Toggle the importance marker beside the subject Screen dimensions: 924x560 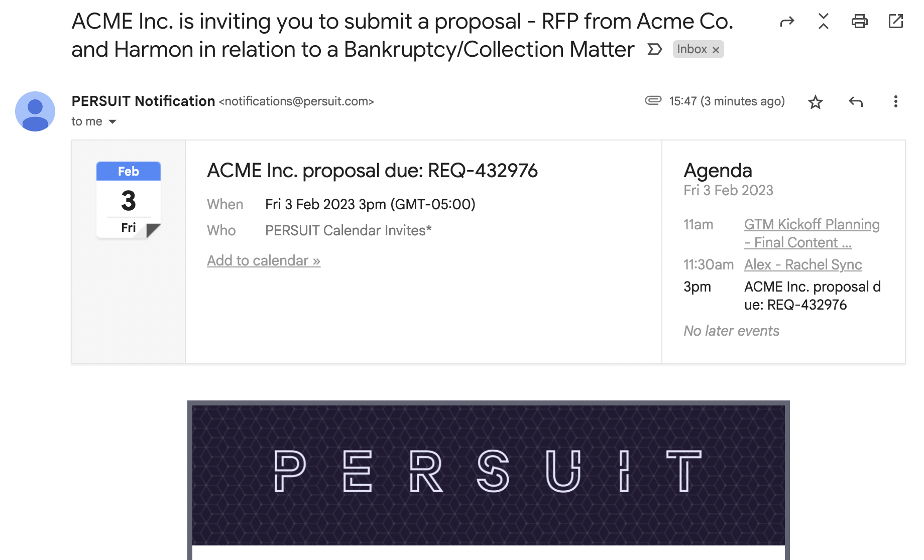(654, 49)
